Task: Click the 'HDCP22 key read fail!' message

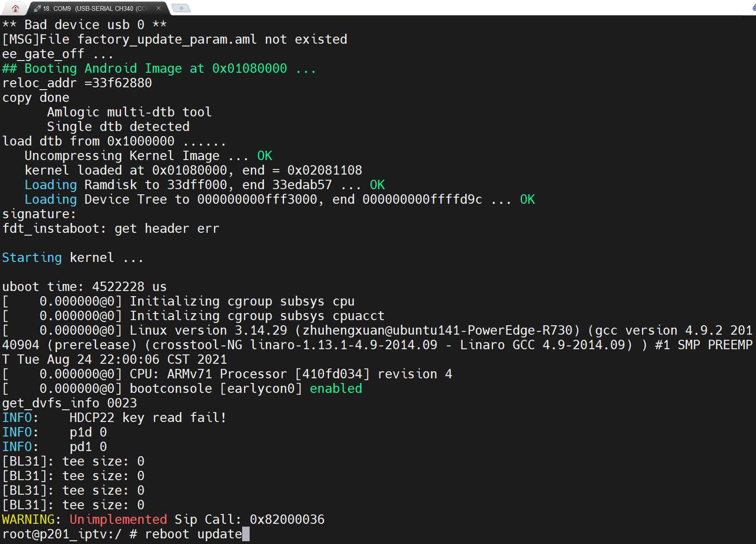Action: coord(148,418)
